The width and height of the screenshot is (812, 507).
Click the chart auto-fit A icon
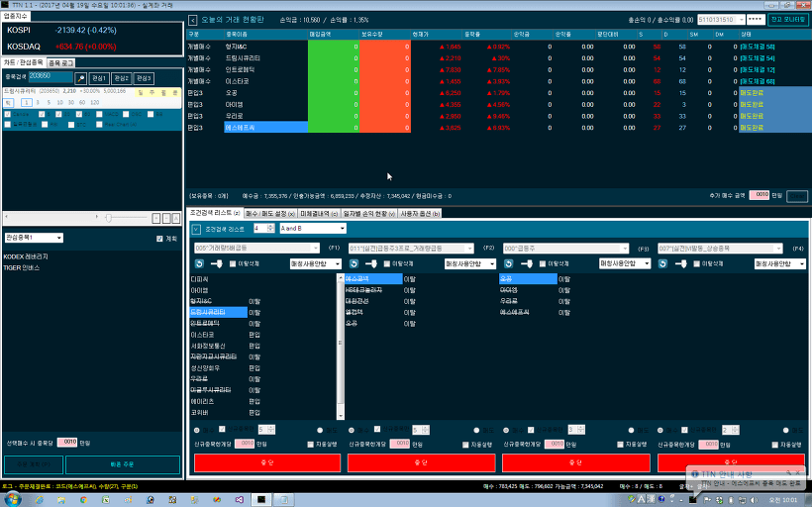176,219
